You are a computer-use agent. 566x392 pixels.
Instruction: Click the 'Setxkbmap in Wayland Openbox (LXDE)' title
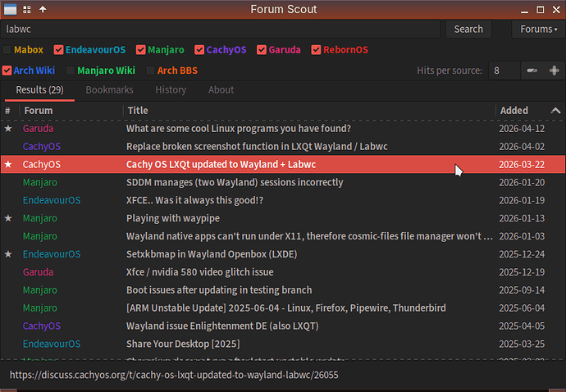click(x=212, y=254)
